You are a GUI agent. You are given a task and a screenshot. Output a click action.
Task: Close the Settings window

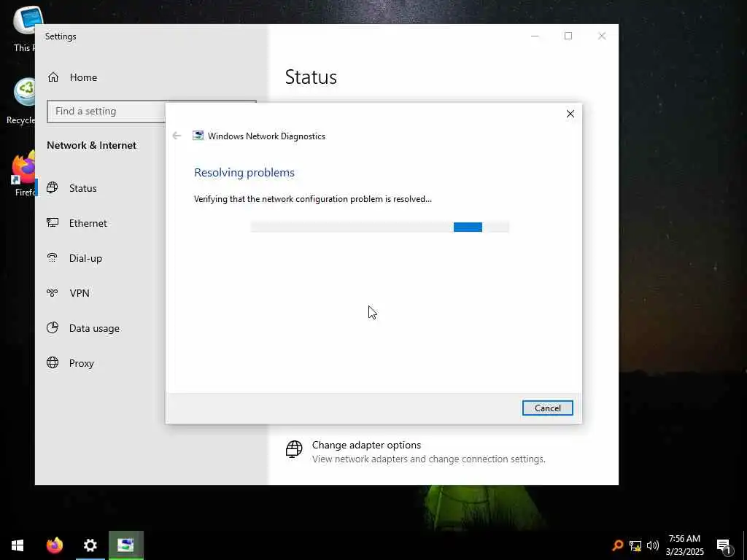click(x=602, y=36)
